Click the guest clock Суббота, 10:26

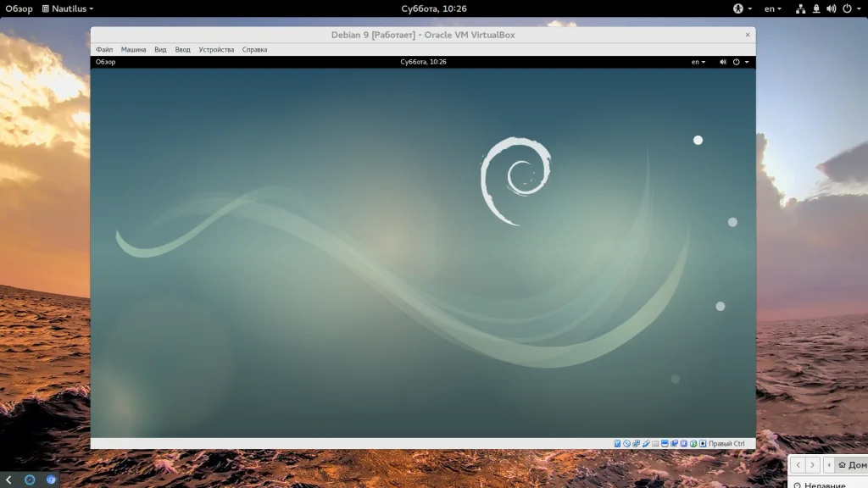[x=423, y=62]
